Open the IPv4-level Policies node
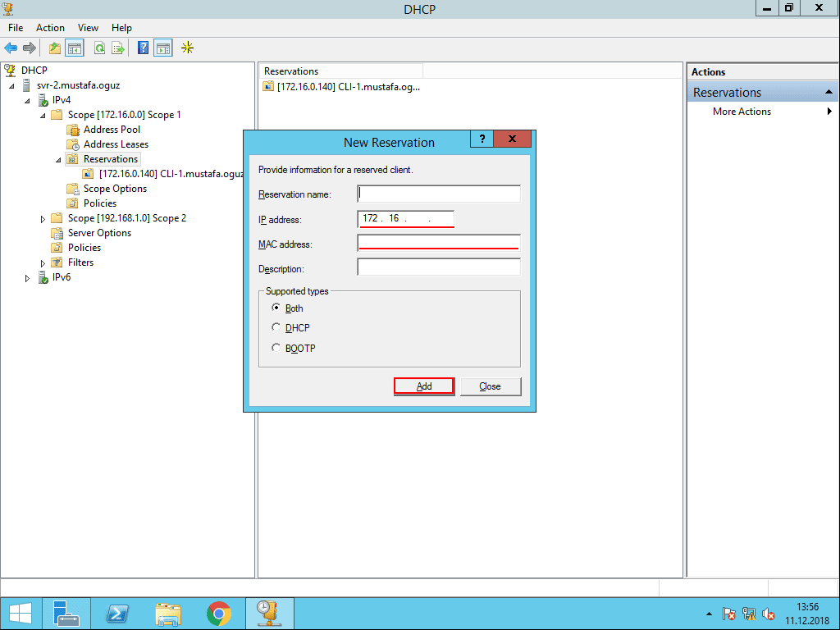The width and height of the screenshot is (840, 630). pos(84,248)
